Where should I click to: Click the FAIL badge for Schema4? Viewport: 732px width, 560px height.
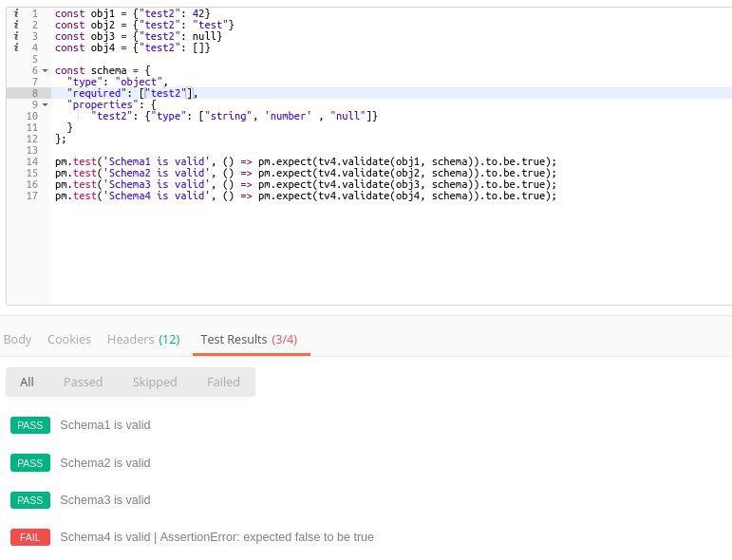[x=29, y=537]
